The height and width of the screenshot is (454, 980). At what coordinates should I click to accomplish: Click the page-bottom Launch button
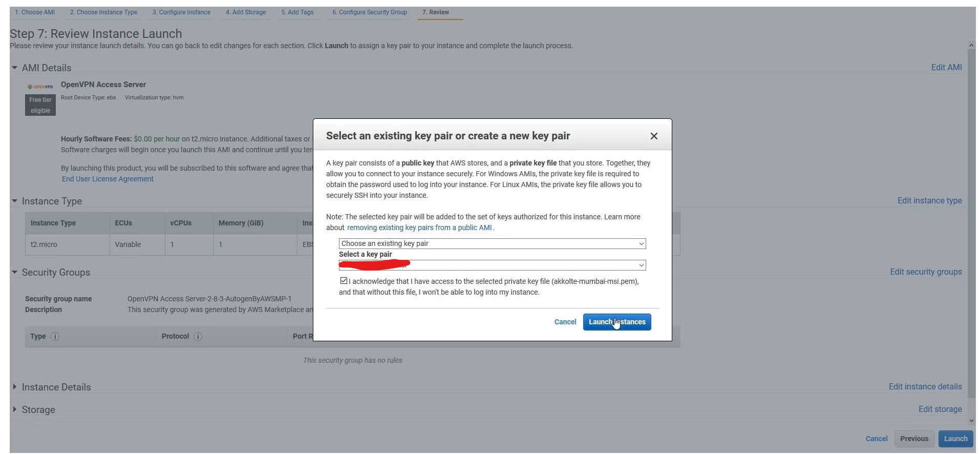coord(955,439)
